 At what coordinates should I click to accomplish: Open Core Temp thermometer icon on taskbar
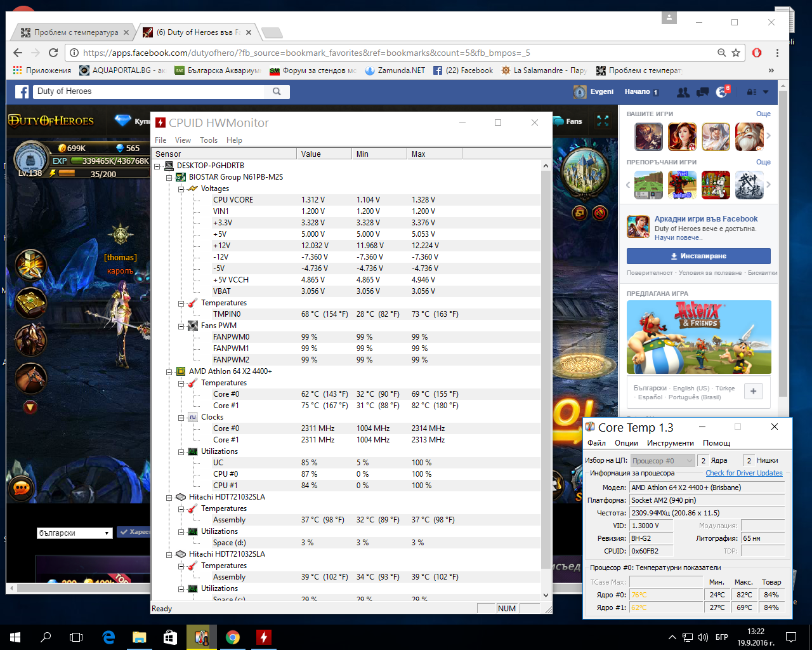pos(202,637)
